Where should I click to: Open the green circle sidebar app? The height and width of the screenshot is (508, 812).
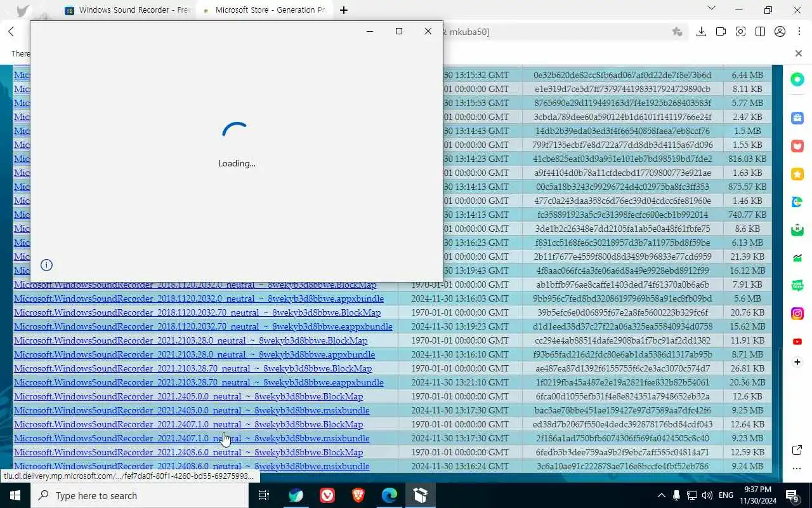coord(797,79)
